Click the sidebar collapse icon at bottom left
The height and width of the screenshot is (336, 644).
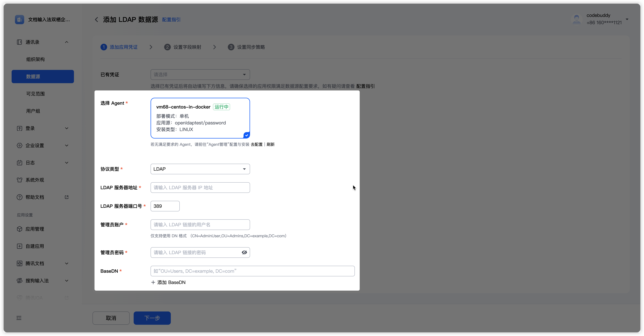[x=19, y=318]
